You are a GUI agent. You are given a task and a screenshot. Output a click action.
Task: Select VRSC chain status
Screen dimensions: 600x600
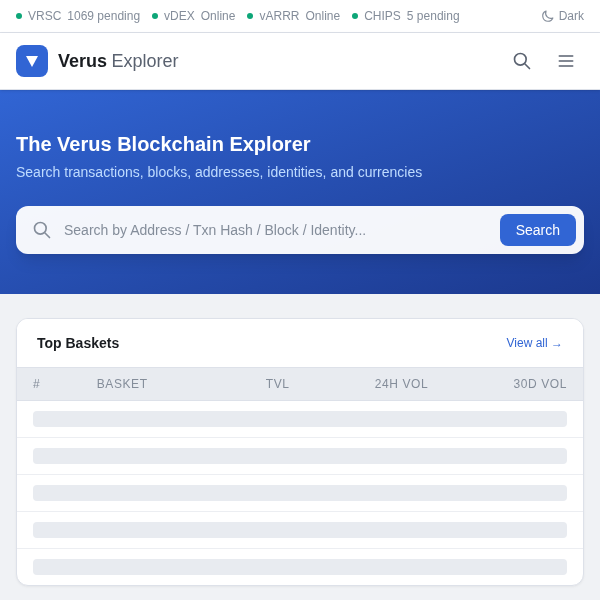click(x=78, y=16)
